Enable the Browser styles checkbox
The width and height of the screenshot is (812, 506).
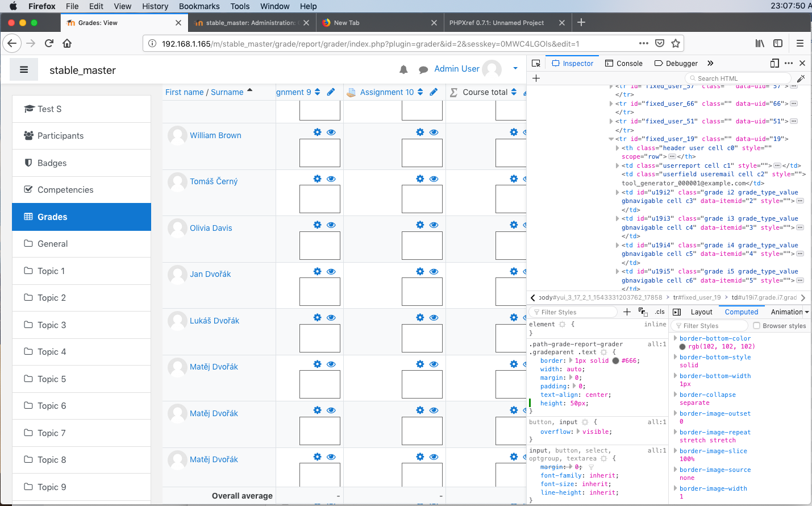tap(756, 326)
